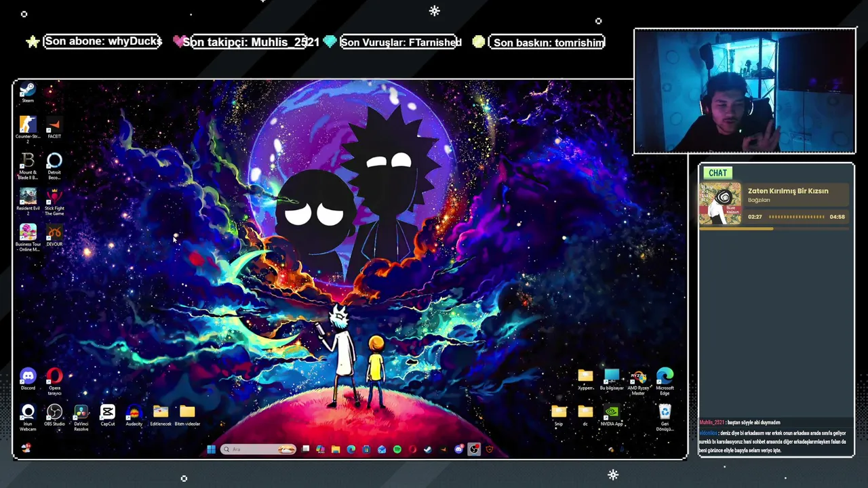868x488 pixels.
Task: Select the Stick Fight The Game shortcut
Action: tap(54, 202)
